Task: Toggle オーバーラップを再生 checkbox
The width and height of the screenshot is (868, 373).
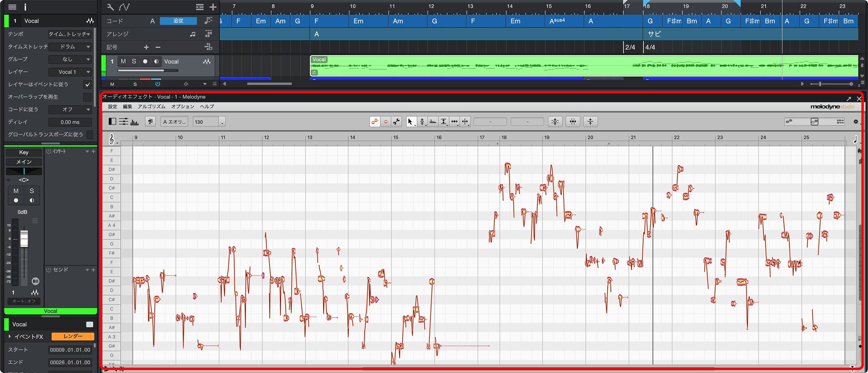Action: click(88, 97)
